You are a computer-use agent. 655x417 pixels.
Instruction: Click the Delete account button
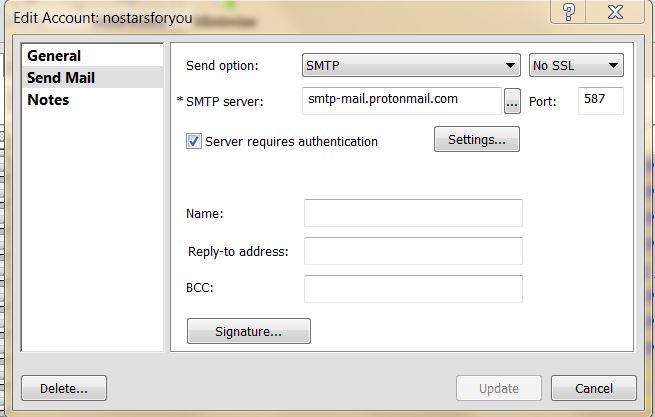64,388
